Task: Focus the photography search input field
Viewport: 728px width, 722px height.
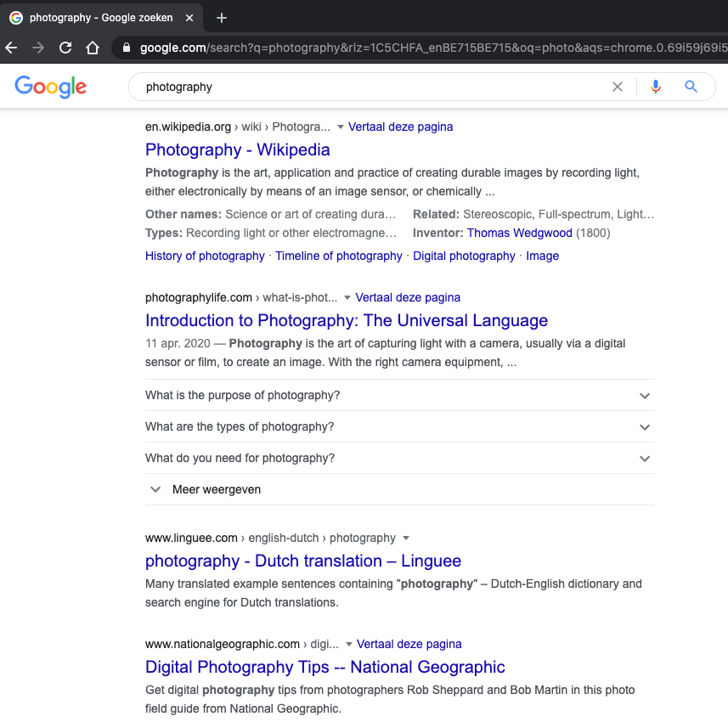Action: pyautogui.click(x=371, y=87)
